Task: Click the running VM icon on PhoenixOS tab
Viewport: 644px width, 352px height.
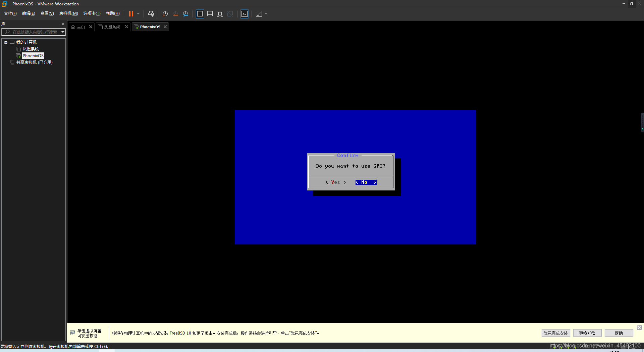Action: (136, 27)
